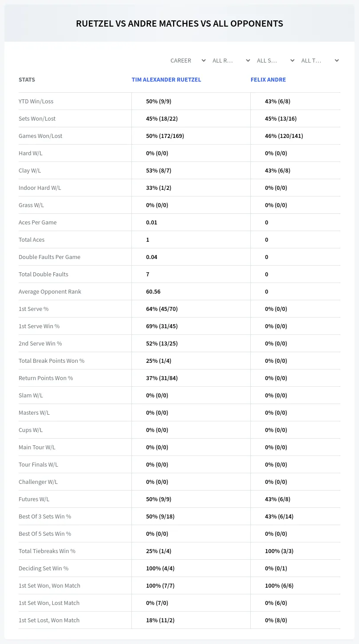Expand the ALL R... rounds dropdown
359x644 pixels.
click(231, 60)
